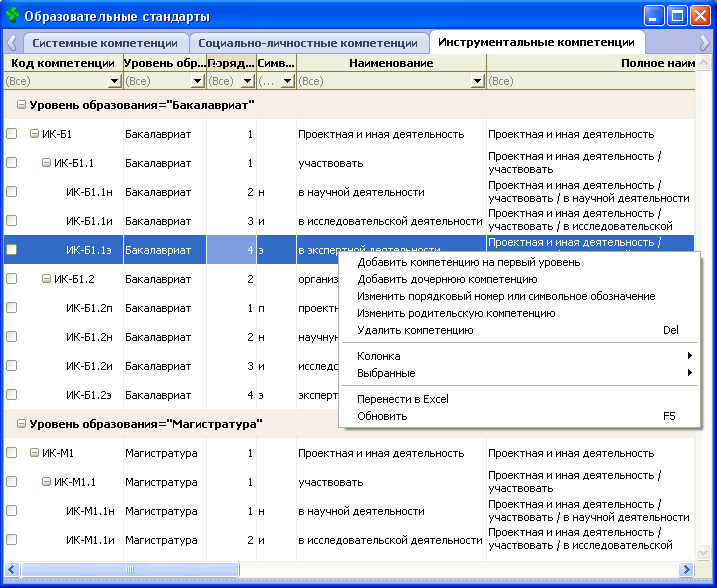
Task: Collapse the ИК-М1.1 tree node
Action: [x=46, y=482]
